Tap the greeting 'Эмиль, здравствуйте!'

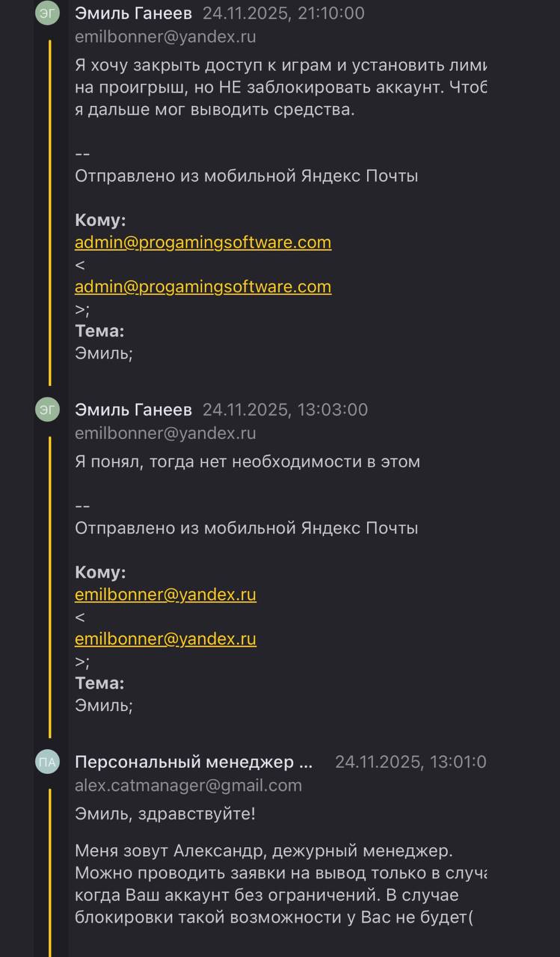[165, 813]
